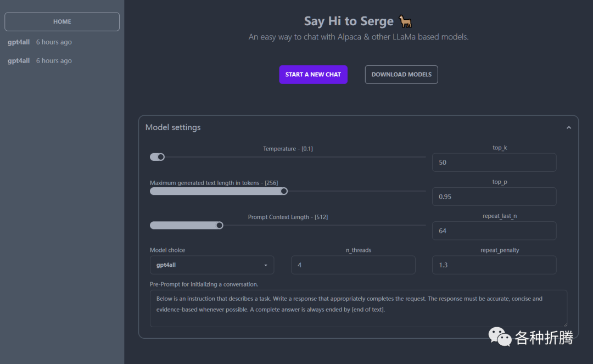Collapse the Model settings panel chevron

click(569, 127)
